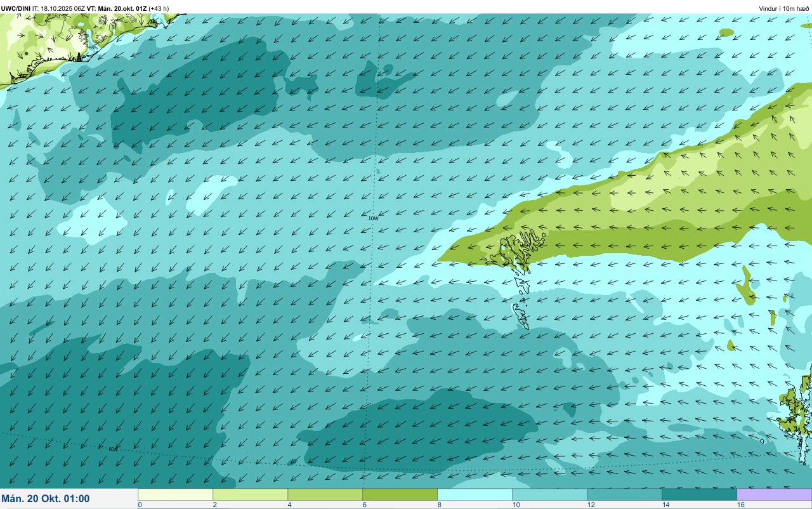
Task: Click the legend scale number '0'
Action: [x=140, y=505]
